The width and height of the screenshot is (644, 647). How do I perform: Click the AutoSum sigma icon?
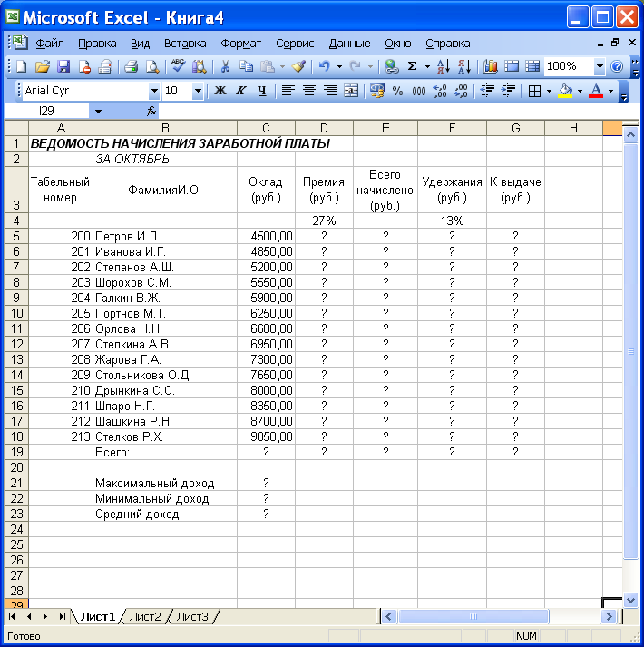click(x=412, y=66)
